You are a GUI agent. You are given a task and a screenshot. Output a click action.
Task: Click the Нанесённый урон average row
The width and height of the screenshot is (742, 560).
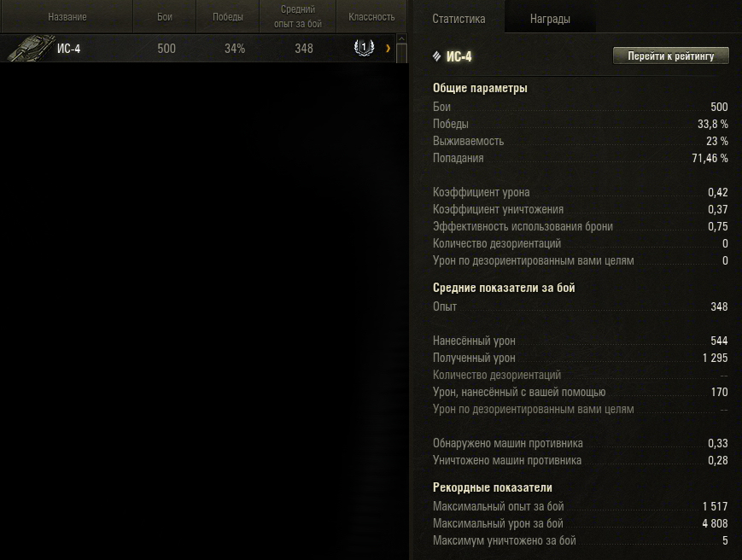pyautogui.click(x=580, y=341)
